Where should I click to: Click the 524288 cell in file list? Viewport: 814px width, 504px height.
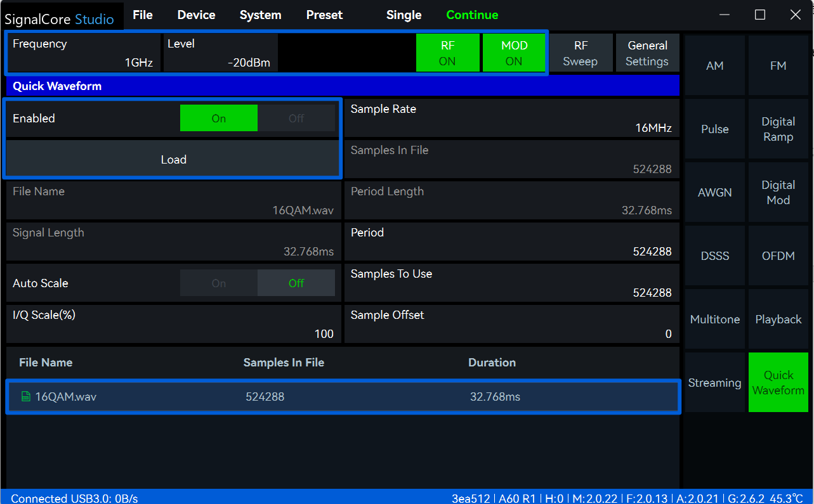tap(265, 397)
